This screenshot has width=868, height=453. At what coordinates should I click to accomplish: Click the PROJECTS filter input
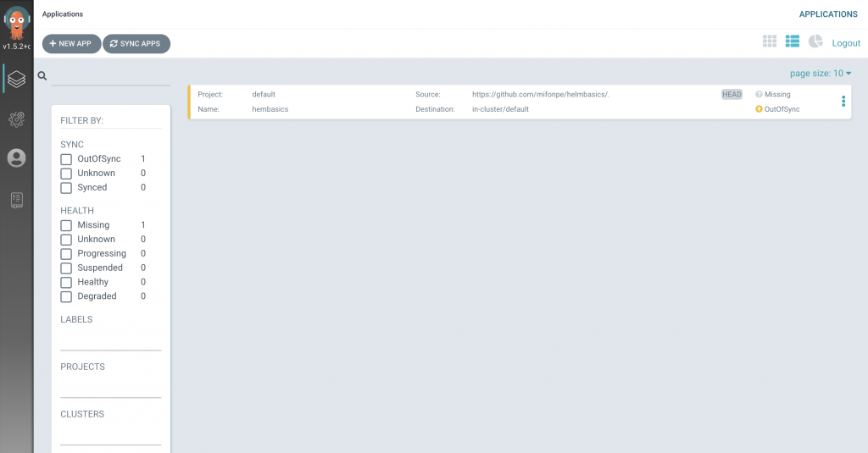(x=111, y=389)
